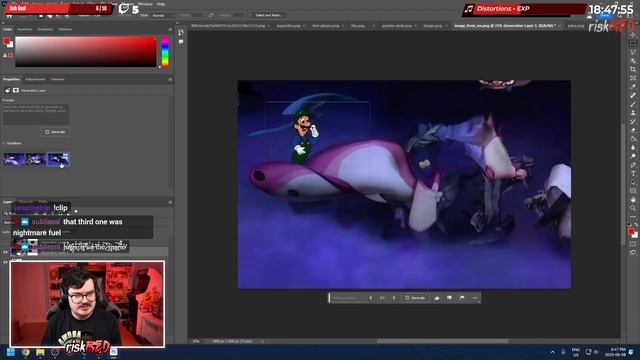Select the Eyedropper tool

pos(633,87)
